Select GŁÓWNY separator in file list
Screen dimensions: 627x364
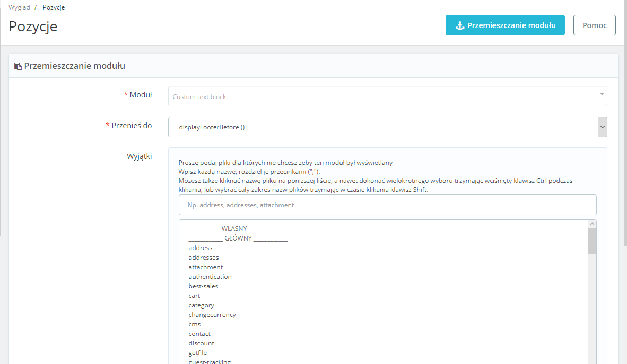coord(238,238)
